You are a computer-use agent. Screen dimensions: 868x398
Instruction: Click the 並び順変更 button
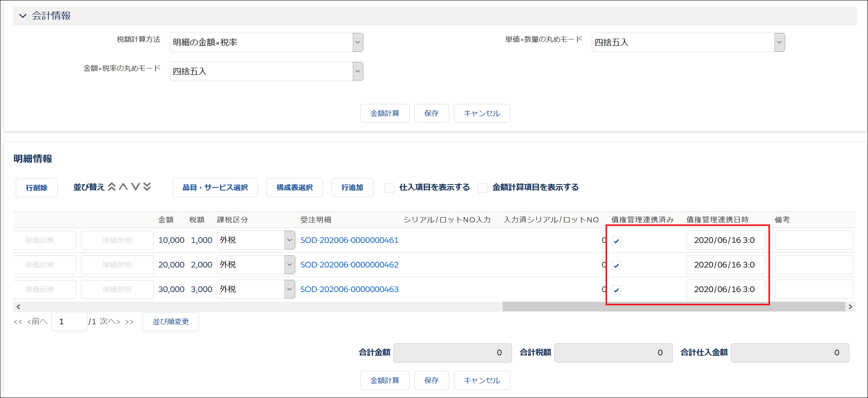click(171, 321)
